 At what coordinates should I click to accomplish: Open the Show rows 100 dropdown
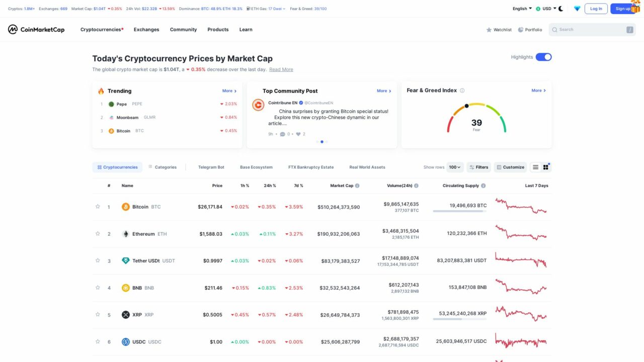(x=454, y=166)
